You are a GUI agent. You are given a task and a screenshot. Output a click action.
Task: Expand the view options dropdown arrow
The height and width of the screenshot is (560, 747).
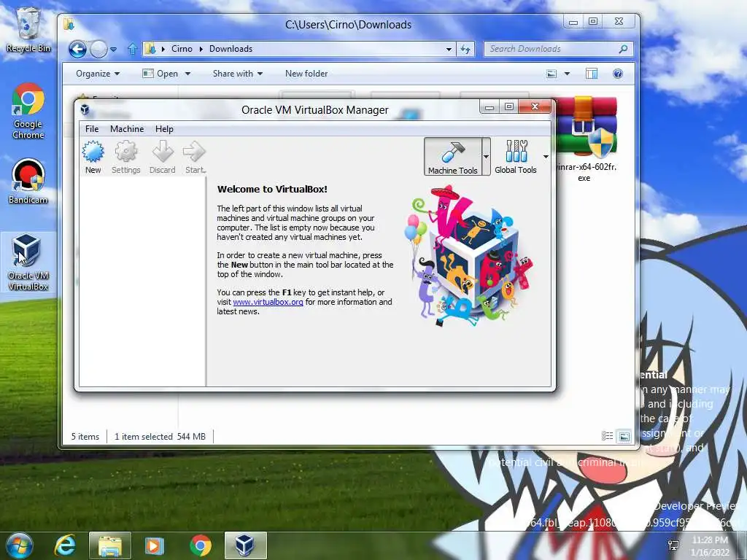(567, 74)
